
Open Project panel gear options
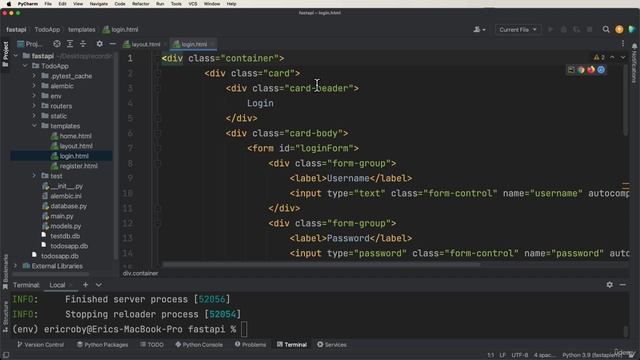100,44
